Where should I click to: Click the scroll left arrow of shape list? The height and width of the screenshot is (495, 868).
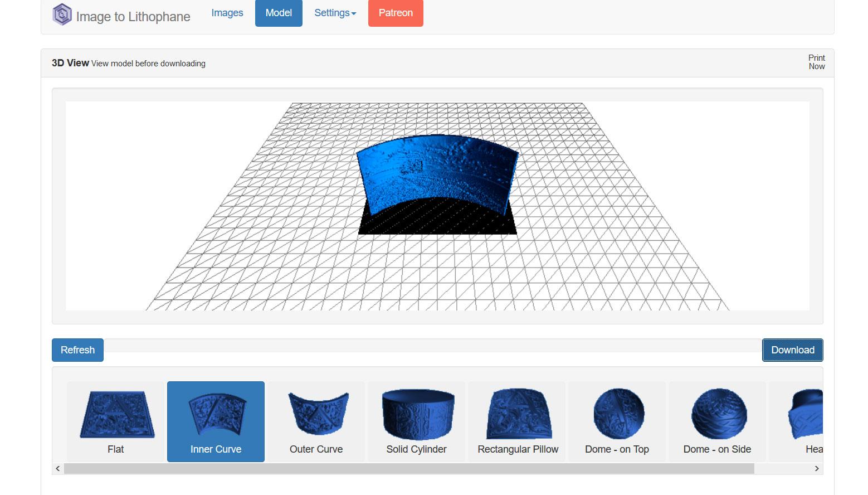pos(58,469)
